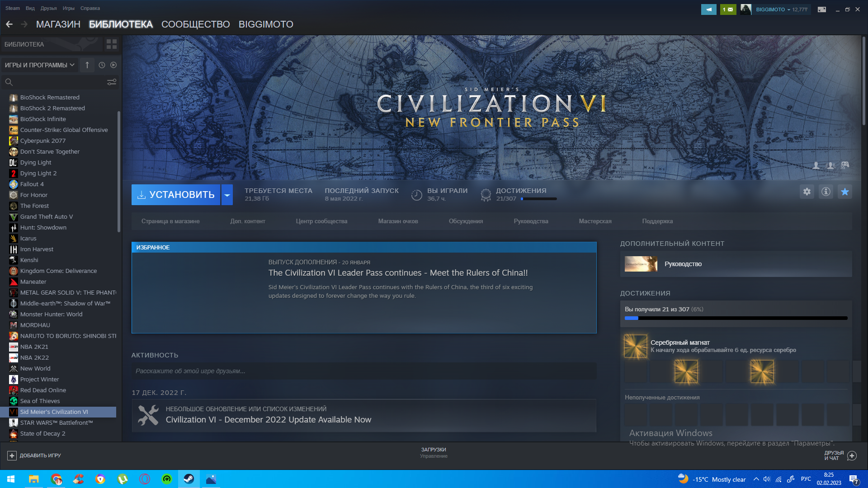This screenshot has width=868, height=488.
Task: Go to the Магазин tab
Action: click(x=58, y=24)
